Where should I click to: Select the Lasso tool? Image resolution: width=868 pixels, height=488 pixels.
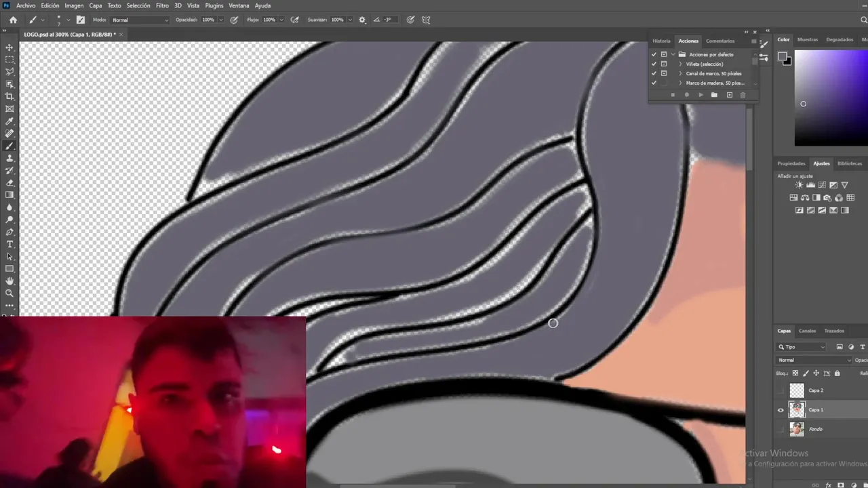[9, 72]
